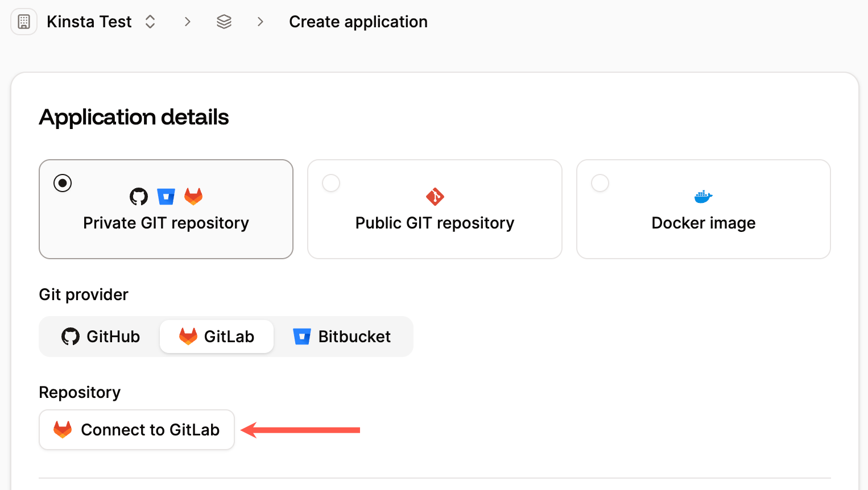Switch Git provider to Bitbucket
868x490 pixels.
342,336
